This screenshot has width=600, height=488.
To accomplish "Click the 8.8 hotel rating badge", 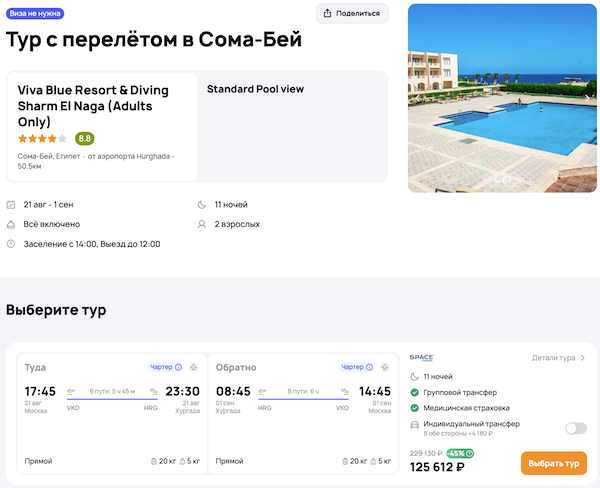I will pyautogui.click(x=85, y=139).
